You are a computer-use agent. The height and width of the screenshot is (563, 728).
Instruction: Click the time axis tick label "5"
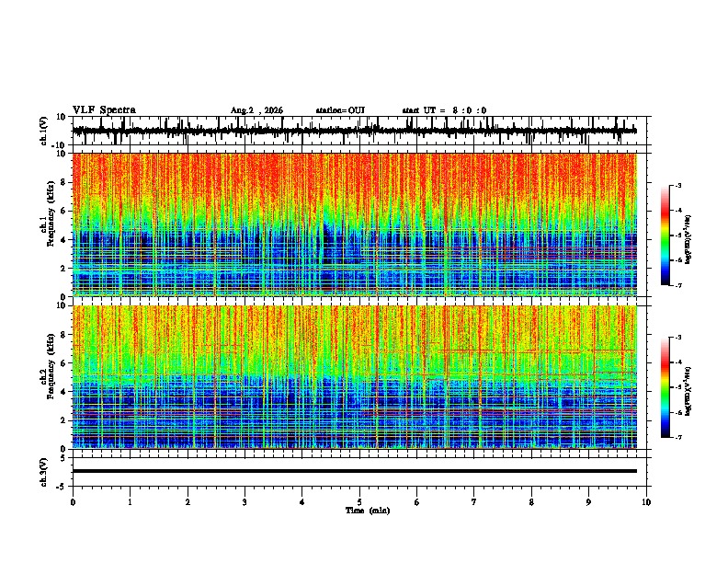point(359,502)
